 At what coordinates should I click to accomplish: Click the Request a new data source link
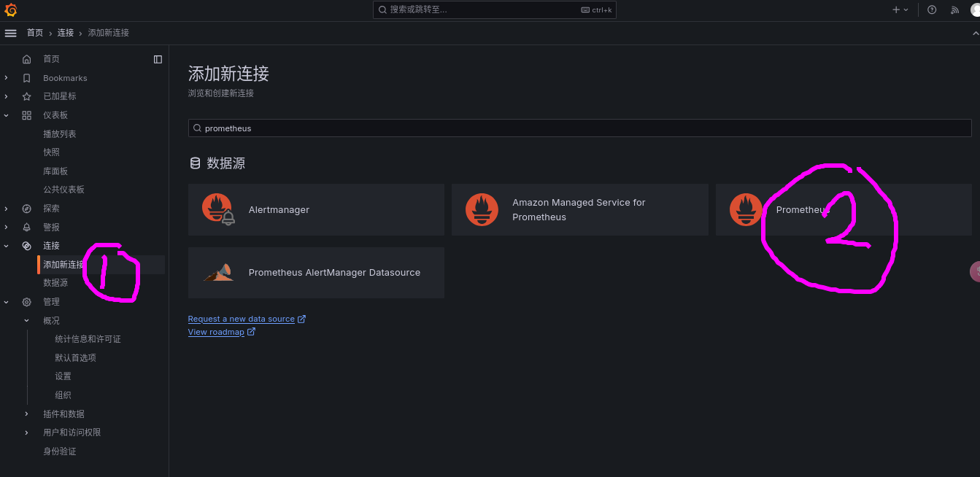242,319
